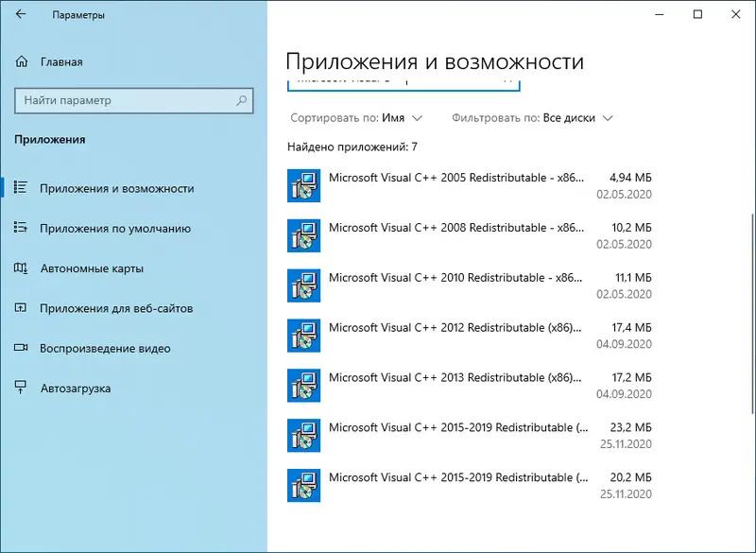Click the 11,1 МБ size value
Viewport: 756px width, 553px height.
633,278
